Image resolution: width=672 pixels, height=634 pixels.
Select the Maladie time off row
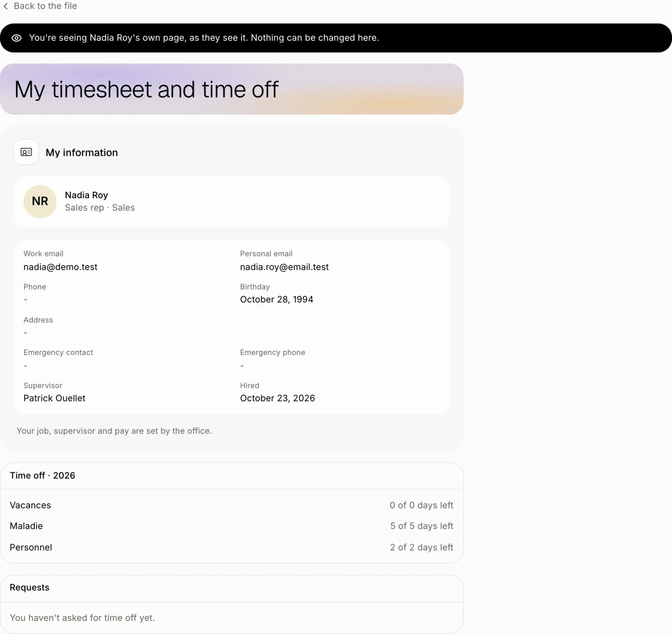tap(231, 526)
